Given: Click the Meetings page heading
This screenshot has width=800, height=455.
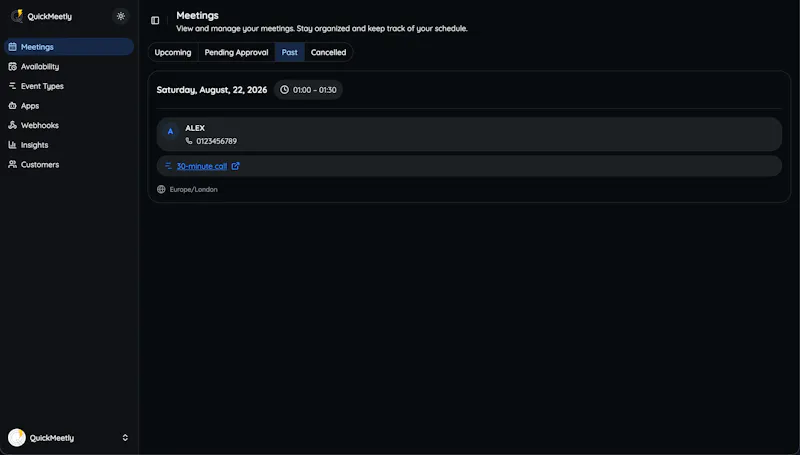Looking at the screenshot, I should point(197,16).
